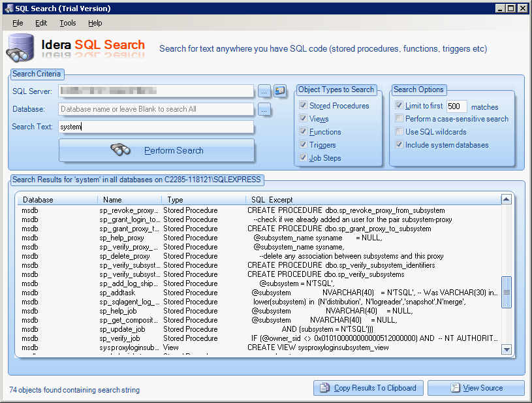Toggle the Stored Procedures checkbox
This screenshot has height=403, width=532.
point(304,105)
